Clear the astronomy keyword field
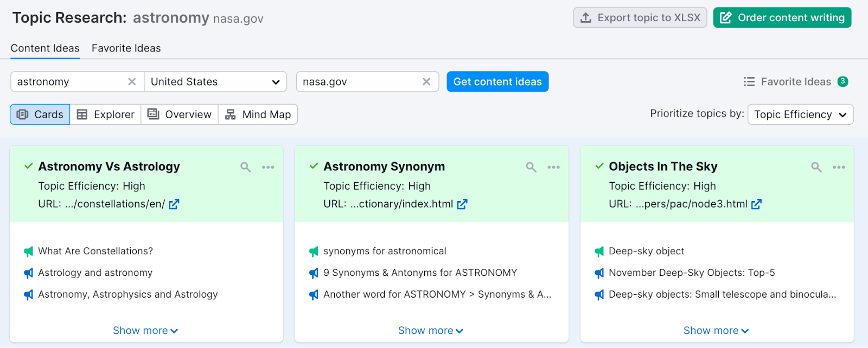Viewport: 868px width, 348px height. (132, 82)
